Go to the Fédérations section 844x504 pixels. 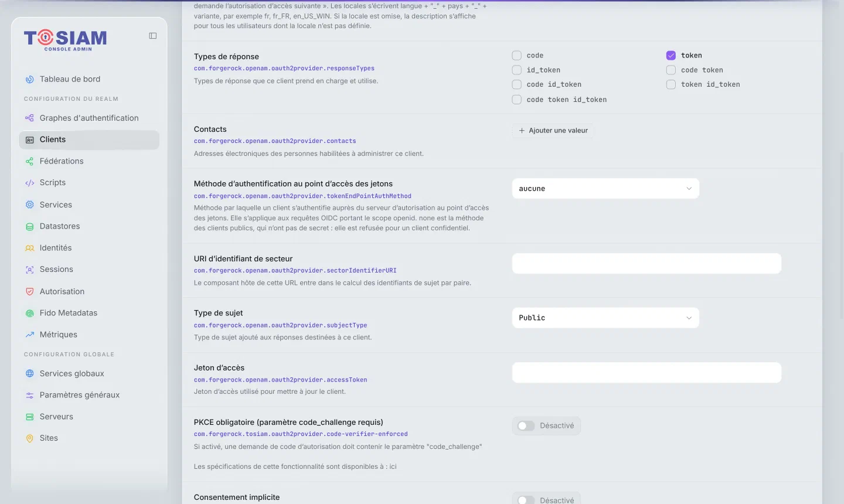point(89,161)
